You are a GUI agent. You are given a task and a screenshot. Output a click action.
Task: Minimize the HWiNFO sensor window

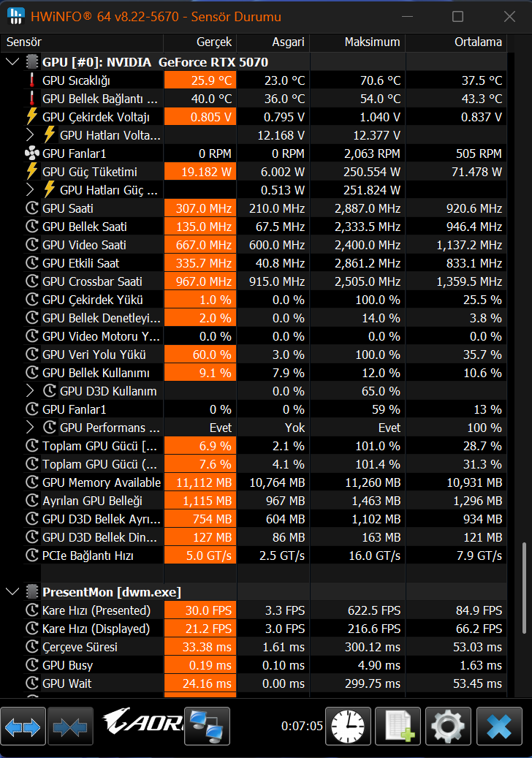click(407, 16)
